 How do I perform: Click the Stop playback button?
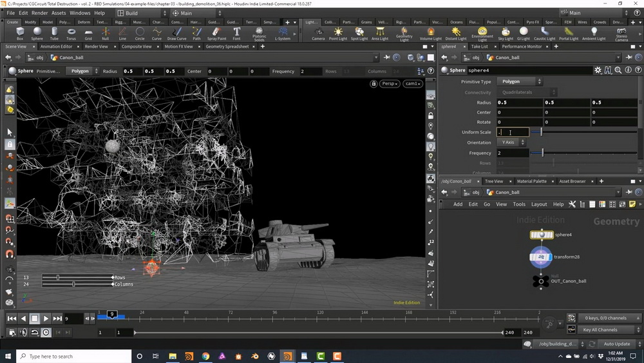pos(35,319)
